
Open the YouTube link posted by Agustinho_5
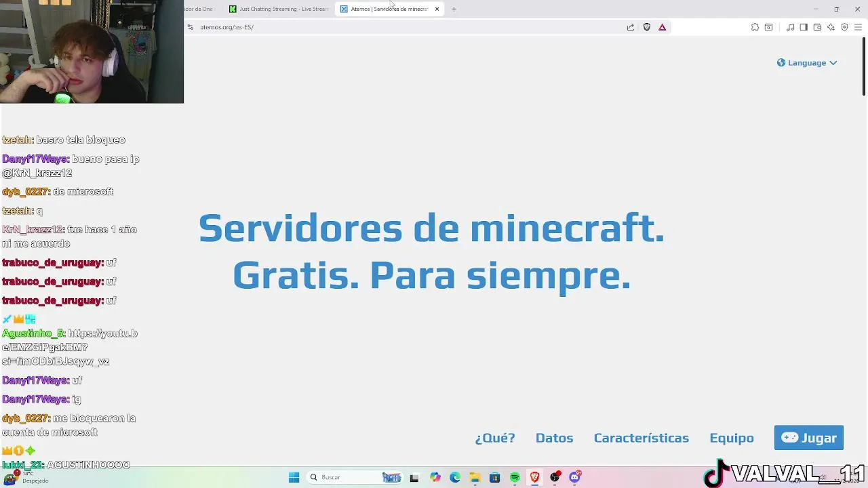[x=70, y=348]
